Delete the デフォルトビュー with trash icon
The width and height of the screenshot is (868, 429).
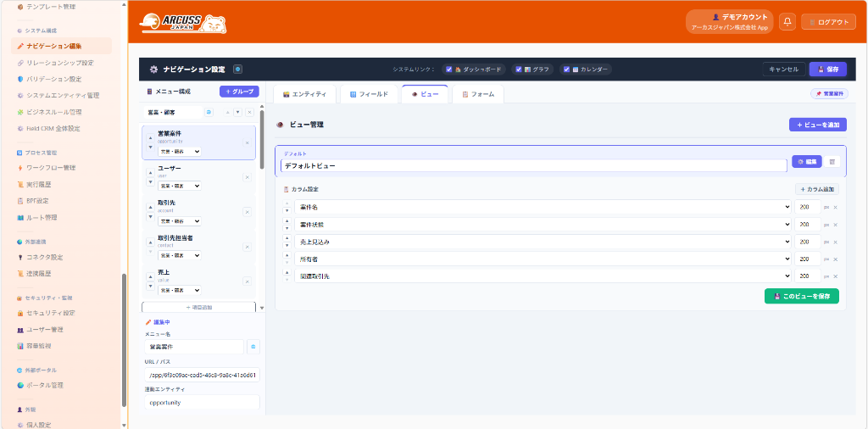[x=832, y=161]
